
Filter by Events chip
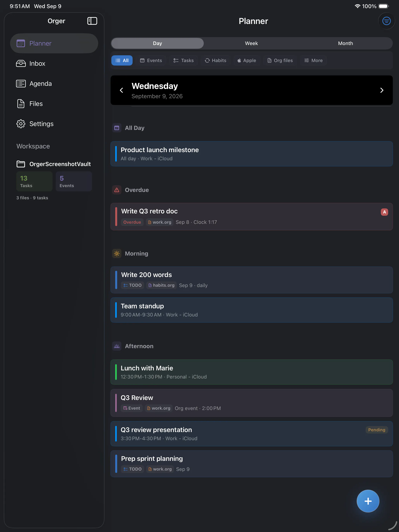[x=151, y=60]
